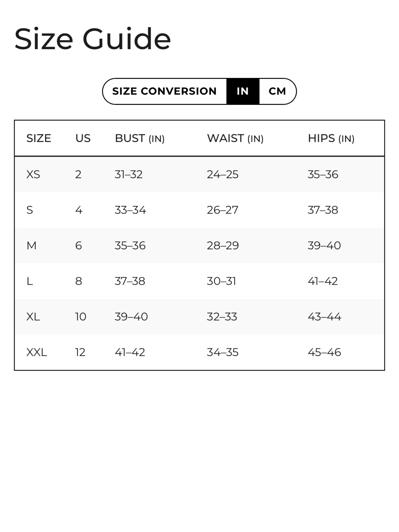Viewport: 399px width, 532px height.
Task: Select bust measurement 35–36 for size M
Action: (130, 246)
